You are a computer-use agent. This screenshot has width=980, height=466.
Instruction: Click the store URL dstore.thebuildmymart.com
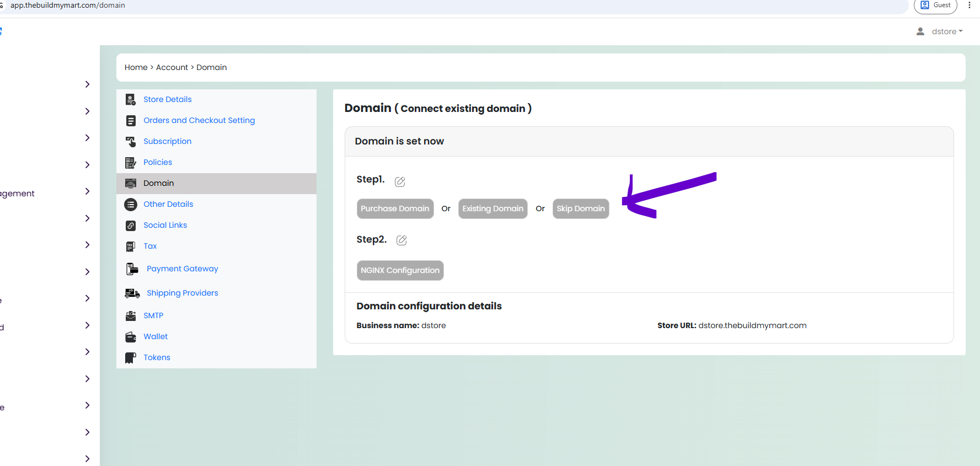tap(752, 325)
